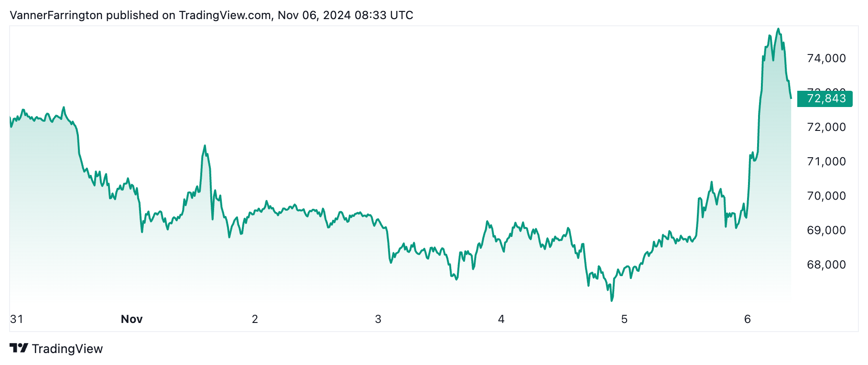Click date 5 on the time axis
Screen dimensions: 868x365
click(624, 319)
